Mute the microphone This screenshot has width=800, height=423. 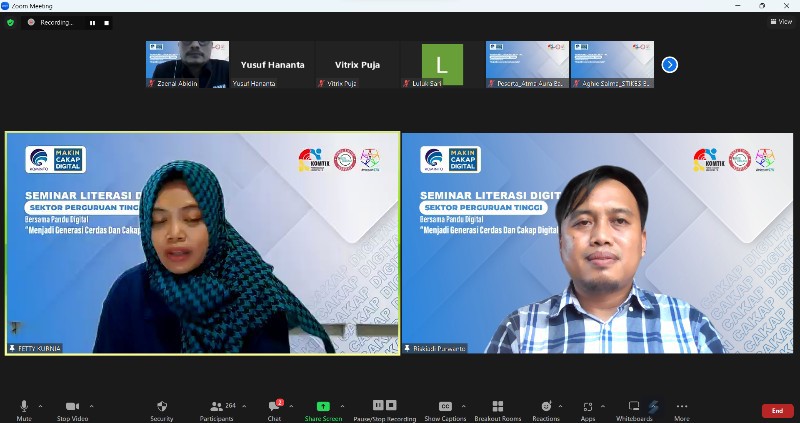(x=24, y=408)
